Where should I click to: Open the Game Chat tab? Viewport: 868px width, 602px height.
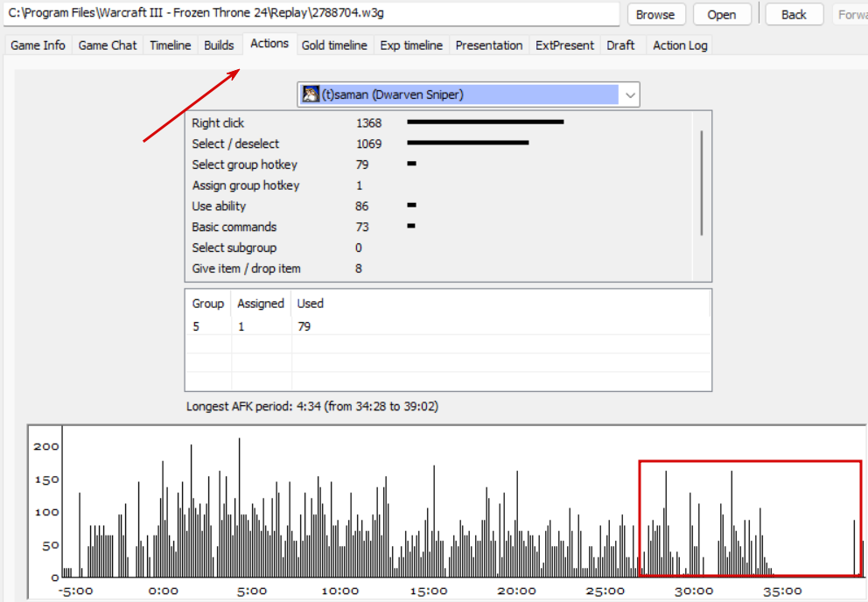pyautogui.click(x=108, y=45)
